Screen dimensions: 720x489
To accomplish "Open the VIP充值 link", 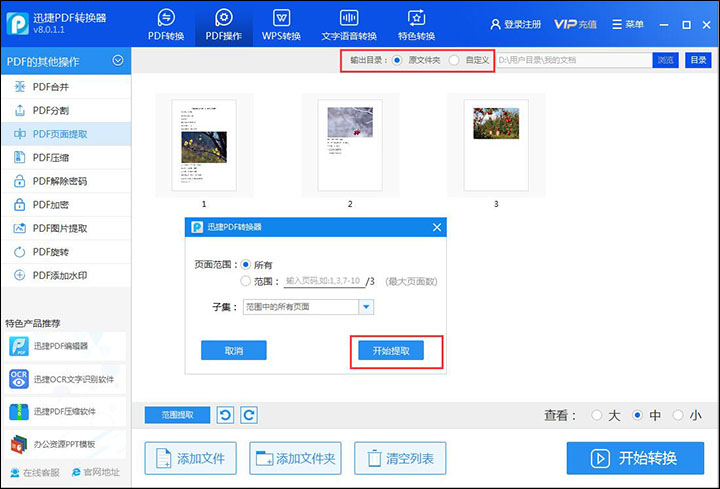I will pyautogui.click(x=575, y=24).
